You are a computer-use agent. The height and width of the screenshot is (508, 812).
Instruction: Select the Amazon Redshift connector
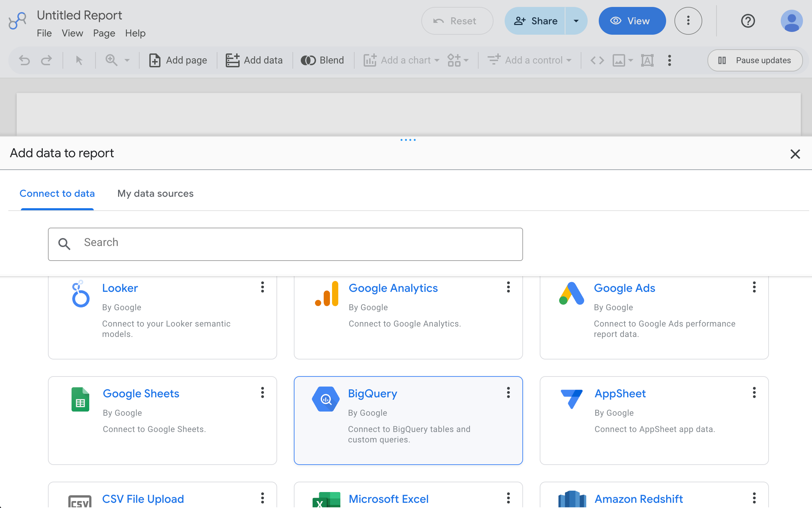[639, 499]
